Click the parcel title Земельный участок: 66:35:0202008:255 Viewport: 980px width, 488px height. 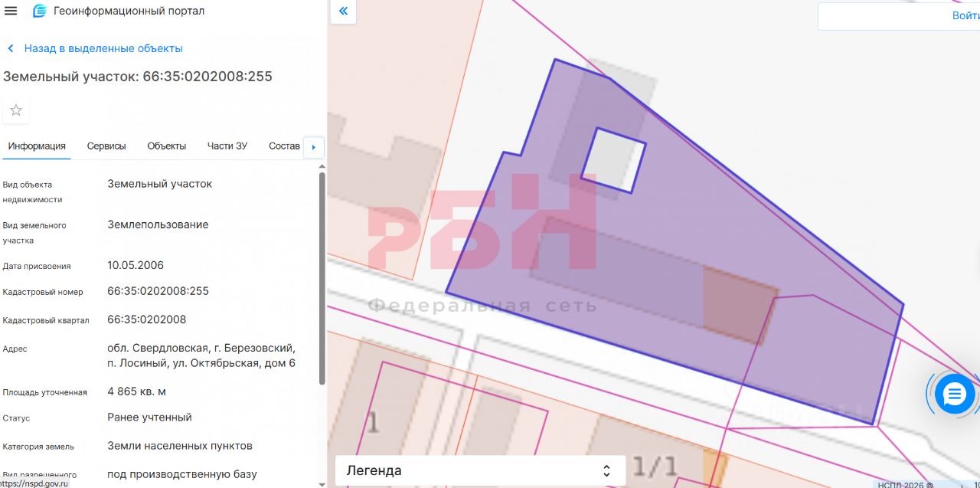(x=138, y=77)
